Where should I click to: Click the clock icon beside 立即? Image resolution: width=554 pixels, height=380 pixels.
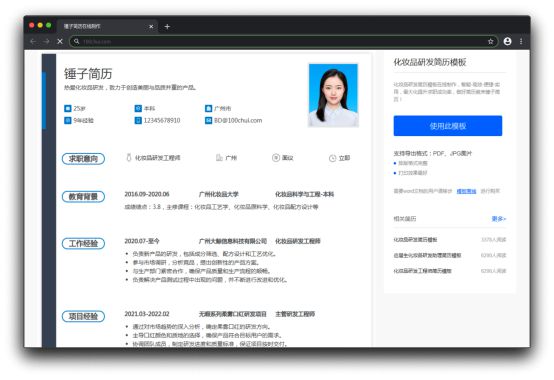click(332, 158)
